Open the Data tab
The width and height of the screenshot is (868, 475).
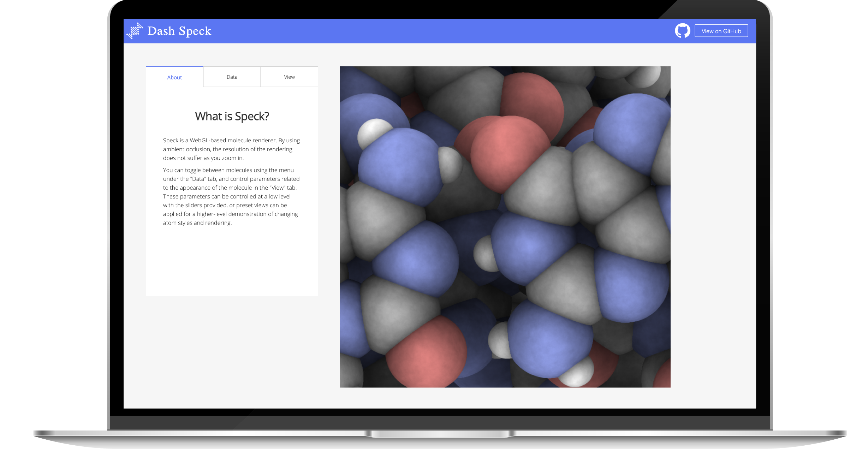(232, 77)
